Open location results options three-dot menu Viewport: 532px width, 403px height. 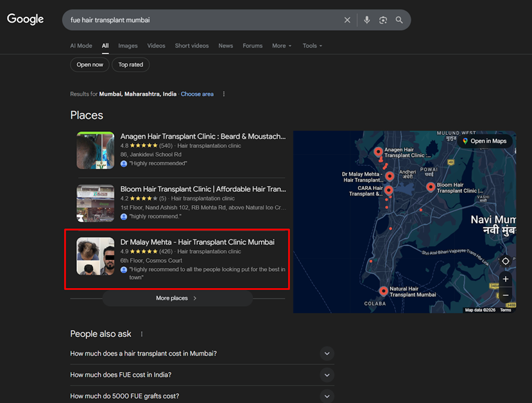[224, 94]
